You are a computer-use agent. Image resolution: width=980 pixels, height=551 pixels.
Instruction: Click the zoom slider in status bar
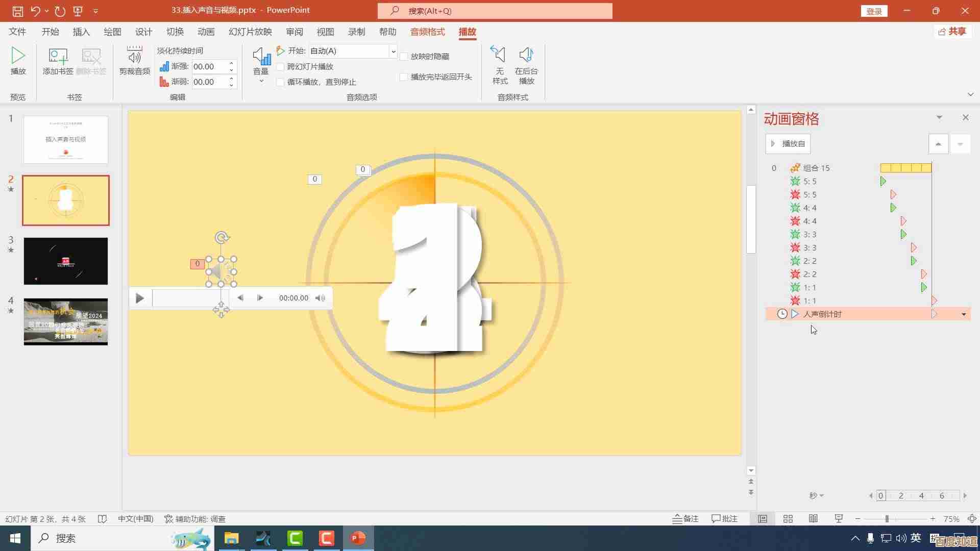[x=887, y=519]
